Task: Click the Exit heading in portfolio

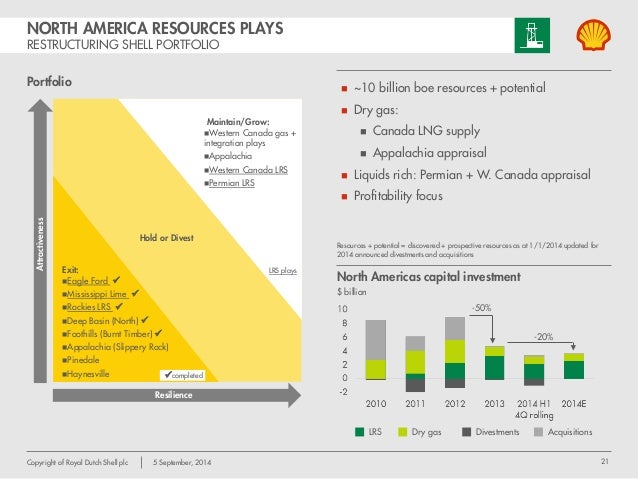Action: click(70, 270)
